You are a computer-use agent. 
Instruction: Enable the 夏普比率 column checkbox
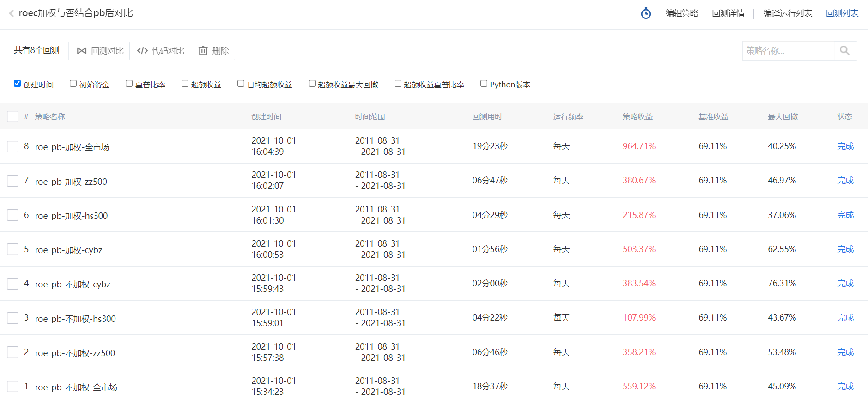(129, 84)
